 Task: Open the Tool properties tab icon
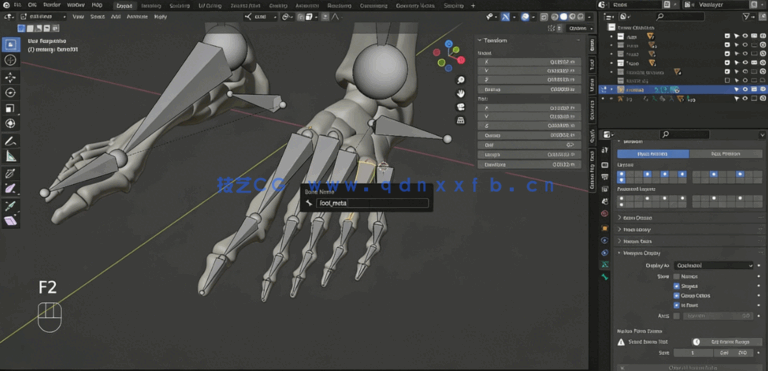coord(605,150)
